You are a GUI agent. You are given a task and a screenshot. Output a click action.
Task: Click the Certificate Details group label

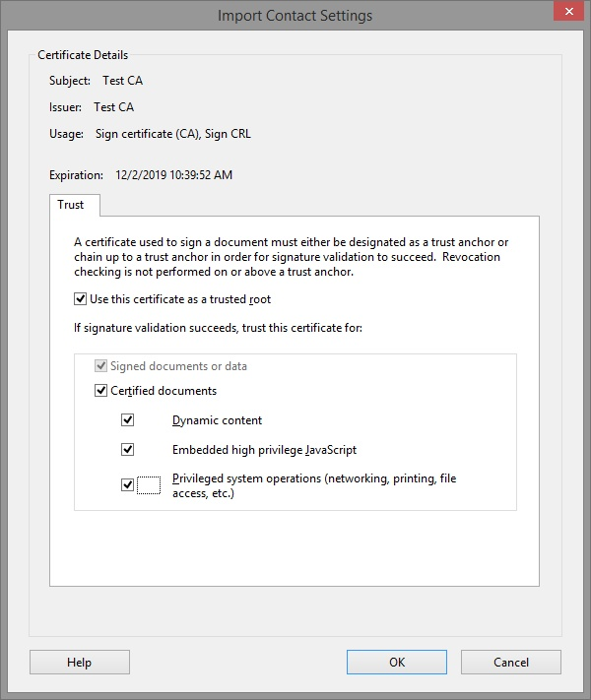click(x=83, y=55)
